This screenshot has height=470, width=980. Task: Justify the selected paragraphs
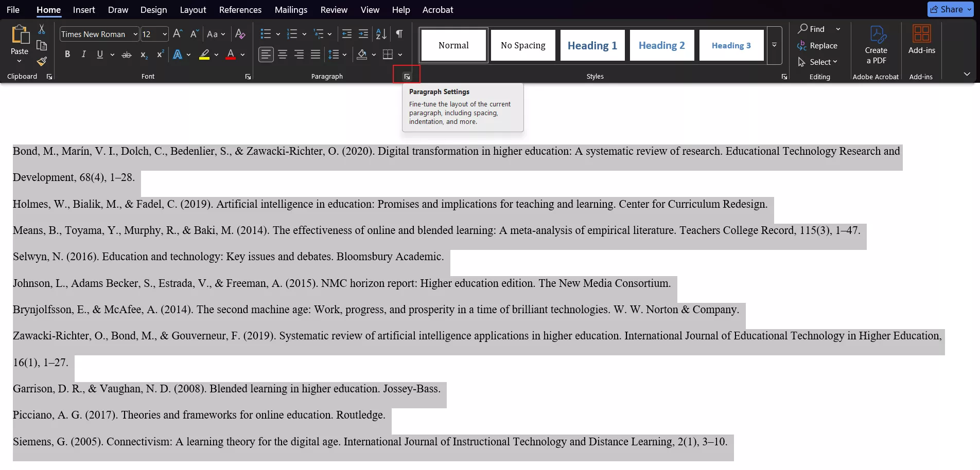click(316, 55)
